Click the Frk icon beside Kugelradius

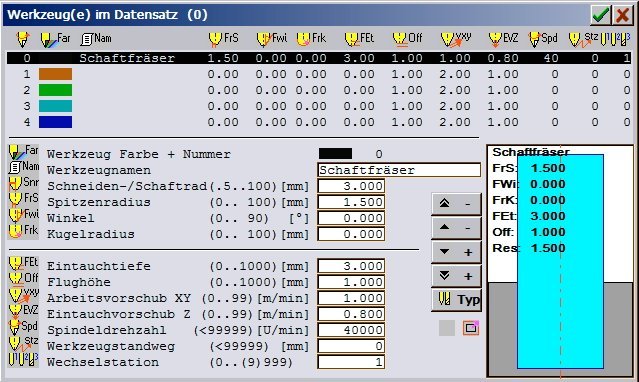click(x=24, y=231)
